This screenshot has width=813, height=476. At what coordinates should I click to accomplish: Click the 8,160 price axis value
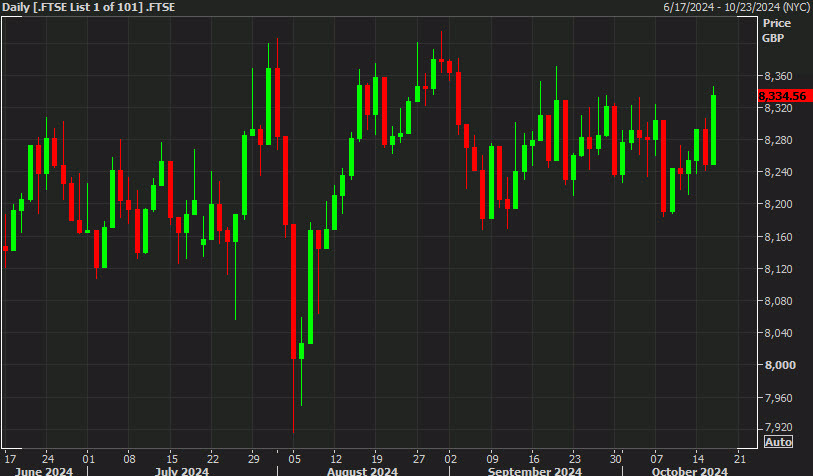778,237
